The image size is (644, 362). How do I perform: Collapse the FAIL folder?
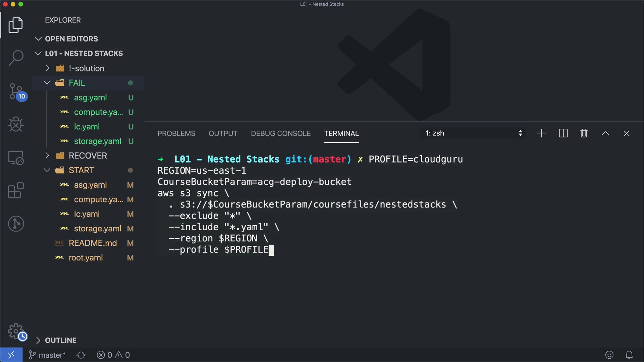pyautogui.click(x=77, y=83)
